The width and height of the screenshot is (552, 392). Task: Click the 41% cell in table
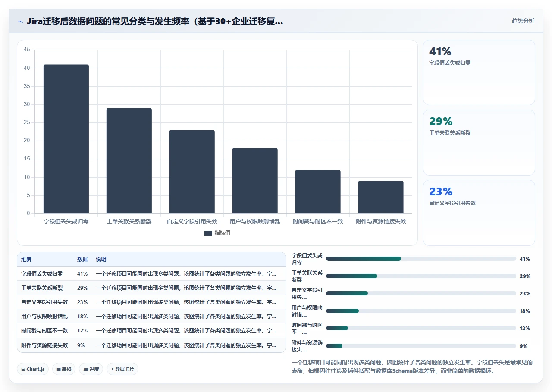coord(82,273)
